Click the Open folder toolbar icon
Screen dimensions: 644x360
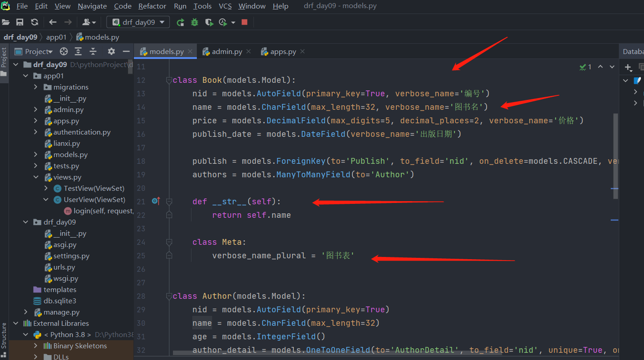[5, 22]
